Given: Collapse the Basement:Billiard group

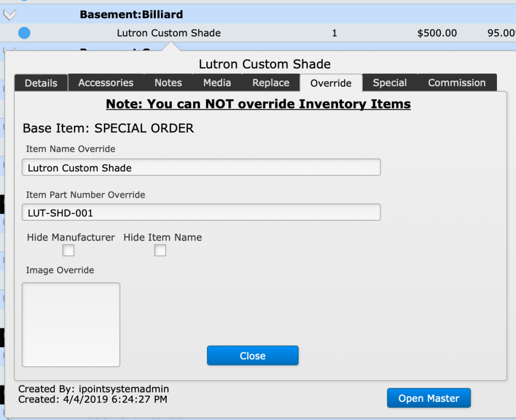Looking at the screenshot, I should click(9, 14).
